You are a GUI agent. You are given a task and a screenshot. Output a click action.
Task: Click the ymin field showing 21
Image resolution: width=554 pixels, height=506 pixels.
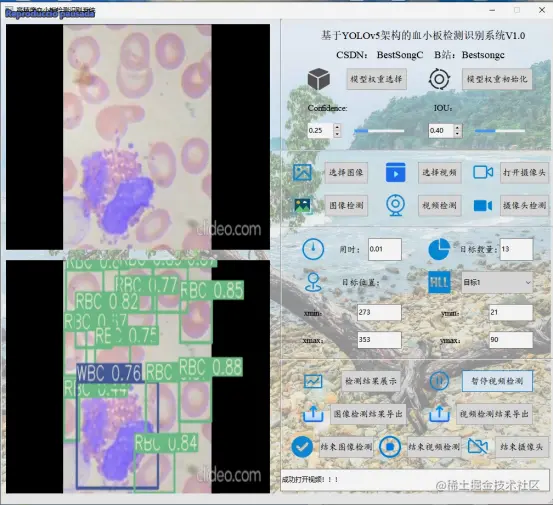coord(511,312)
